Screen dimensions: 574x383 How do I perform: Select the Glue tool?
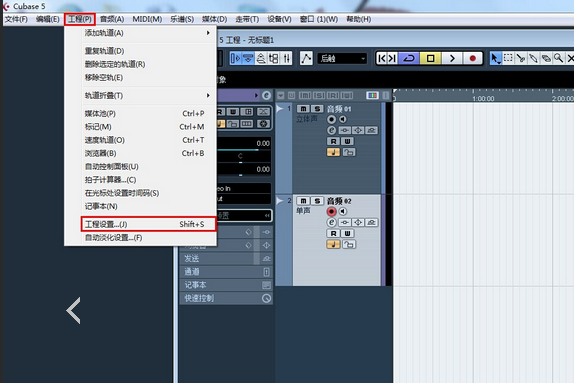tap(533, 58)
